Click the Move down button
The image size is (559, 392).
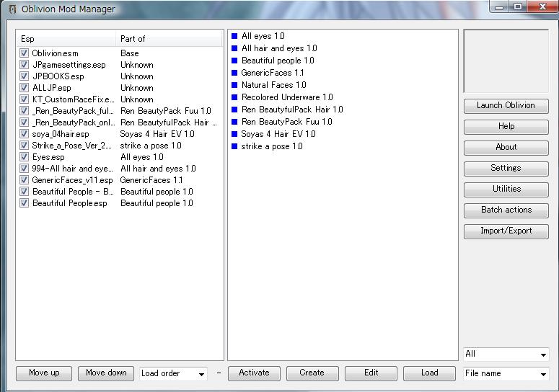[x=106, y=373]
